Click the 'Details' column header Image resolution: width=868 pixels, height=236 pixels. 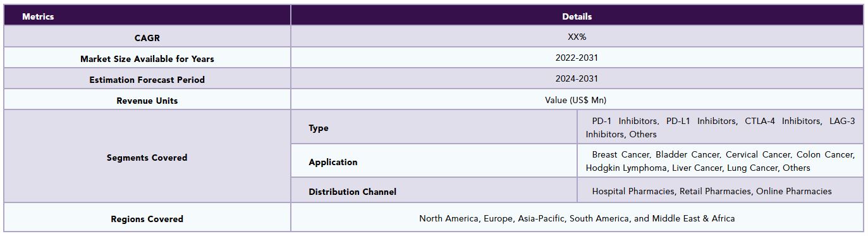tap(577, 16)
